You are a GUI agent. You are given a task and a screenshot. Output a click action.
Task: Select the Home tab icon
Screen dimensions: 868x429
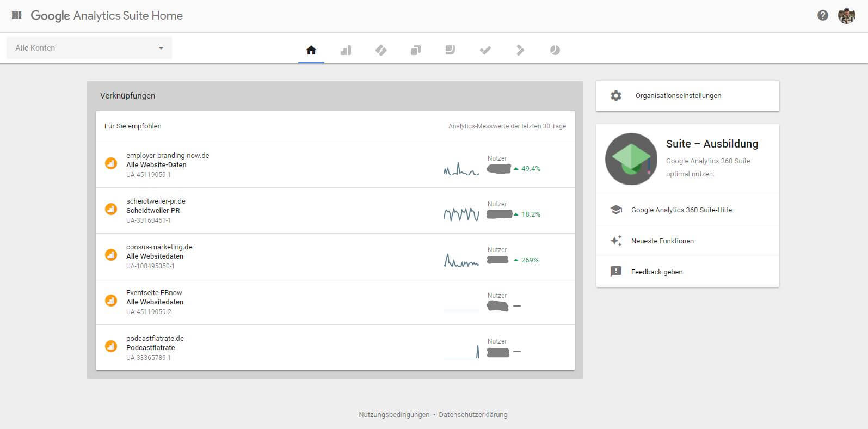tap(311, 50)
